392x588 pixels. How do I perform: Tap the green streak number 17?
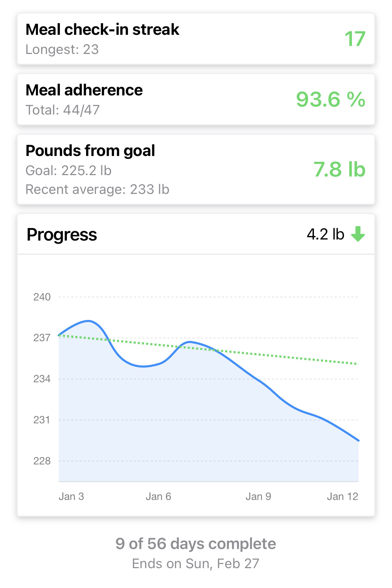pyautogui.click(x=355, y=39)
